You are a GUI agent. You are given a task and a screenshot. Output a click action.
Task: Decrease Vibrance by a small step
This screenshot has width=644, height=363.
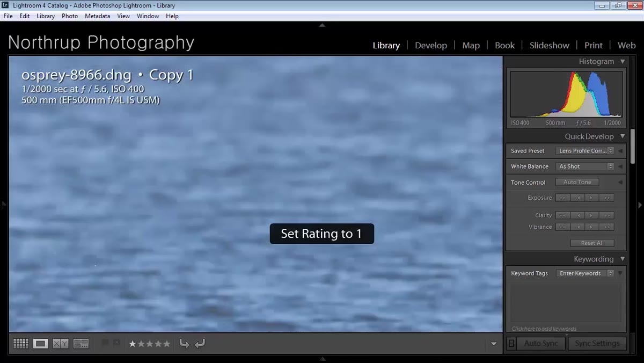(x=577, y=227)
